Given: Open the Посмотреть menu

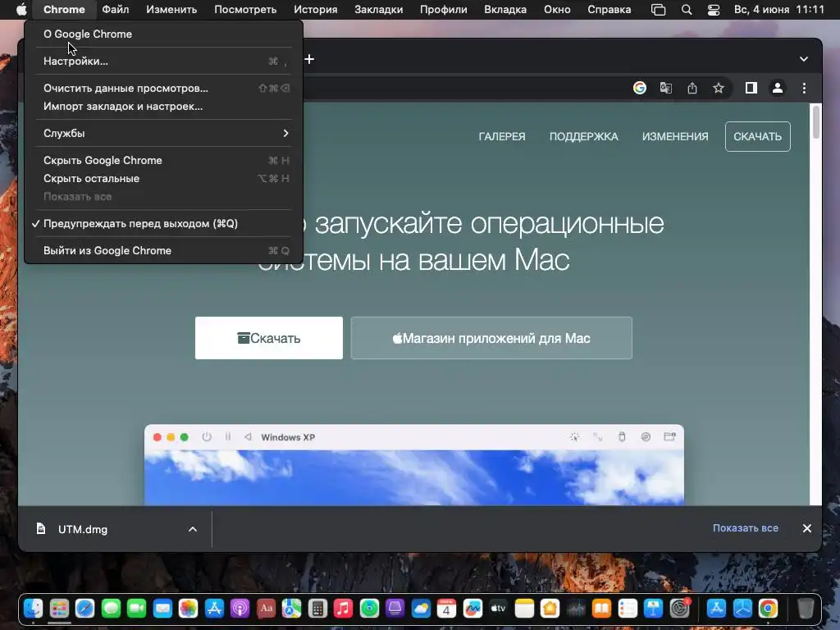Looking at the screenshot, I should click(245, 10).
